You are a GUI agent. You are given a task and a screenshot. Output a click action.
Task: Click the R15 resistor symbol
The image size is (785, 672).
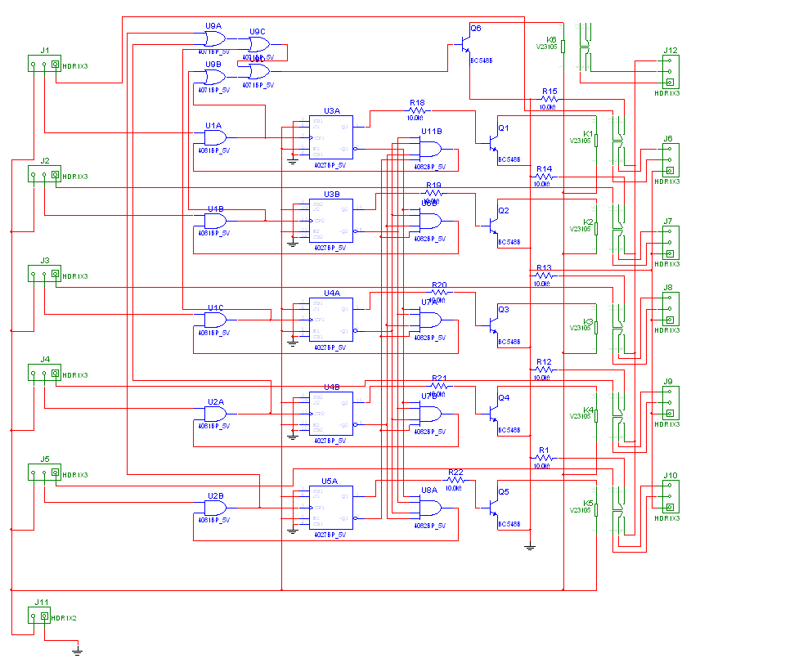point(548,99)
